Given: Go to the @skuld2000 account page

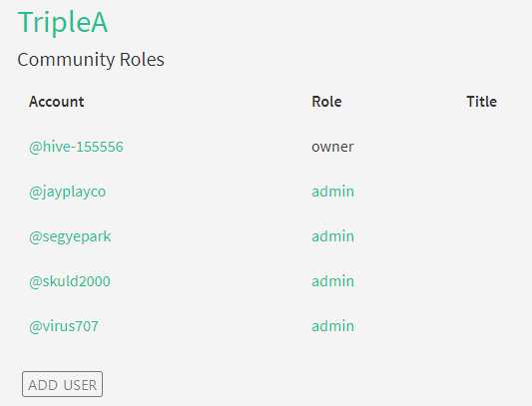Looking at the screenshot, I should point(70,281).
